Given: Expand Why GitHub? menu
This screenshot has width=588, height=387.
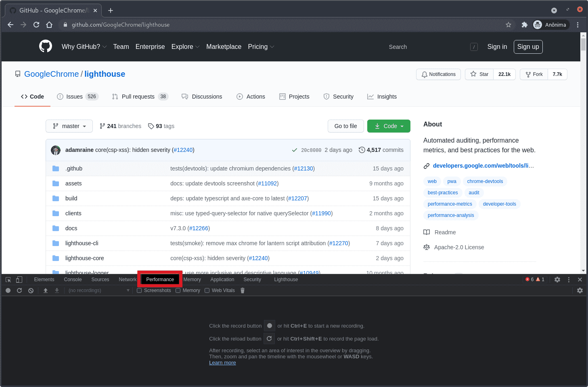Looking at the screenshot, I should (x=84, y=47).
